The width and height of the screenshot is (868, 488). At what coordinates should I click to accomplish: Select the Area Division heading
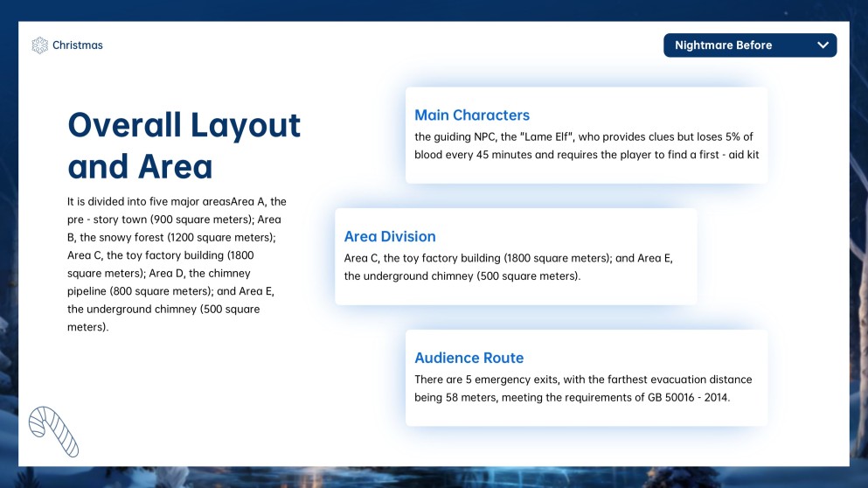(x=389, y=237)
